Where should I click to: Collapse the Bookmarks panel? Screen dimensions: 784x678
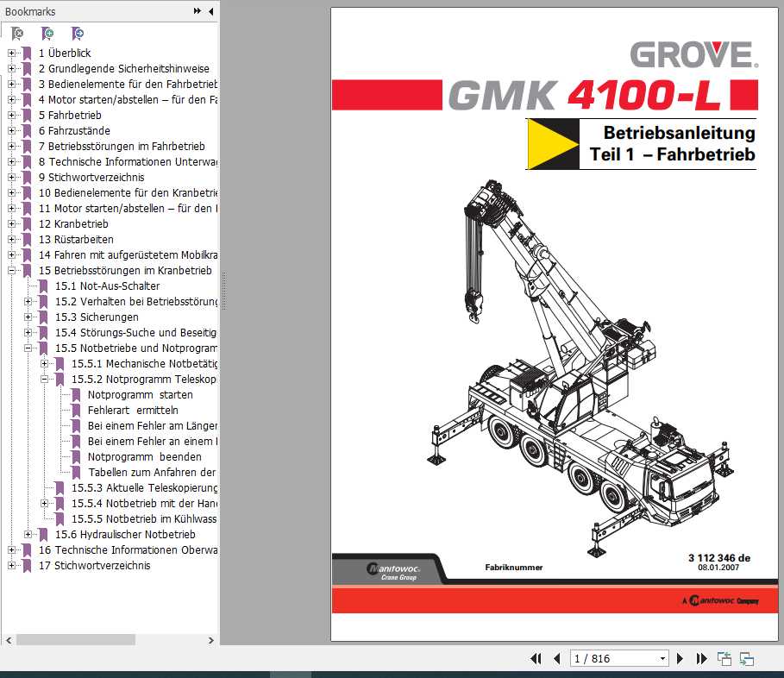tap(210, 11)
